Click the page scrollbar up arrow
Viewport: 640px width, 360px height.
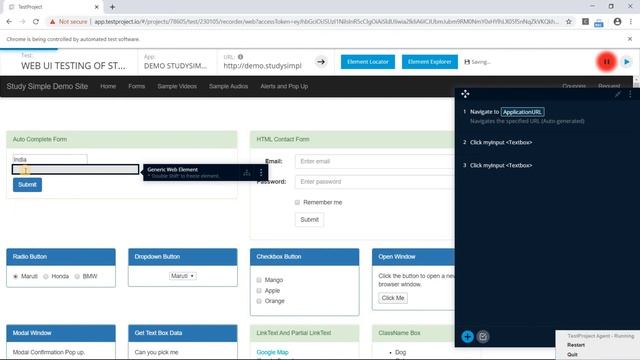click(636, 79)
